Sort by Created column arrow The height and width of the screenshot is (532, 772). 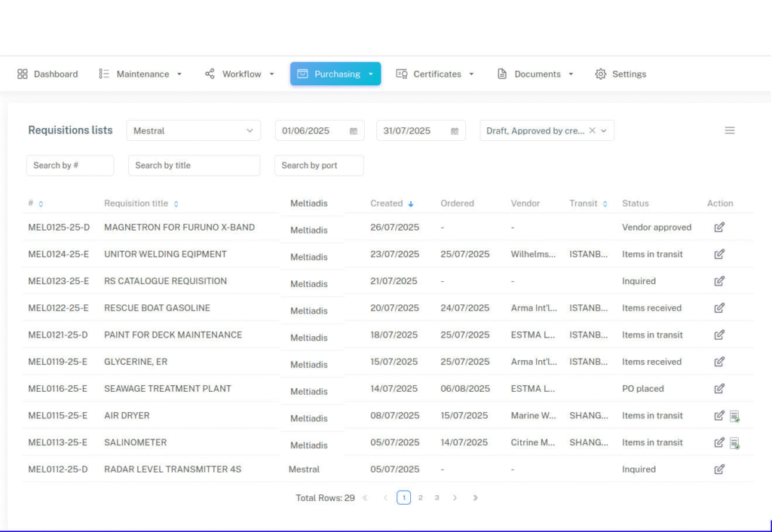click(411, 203)
